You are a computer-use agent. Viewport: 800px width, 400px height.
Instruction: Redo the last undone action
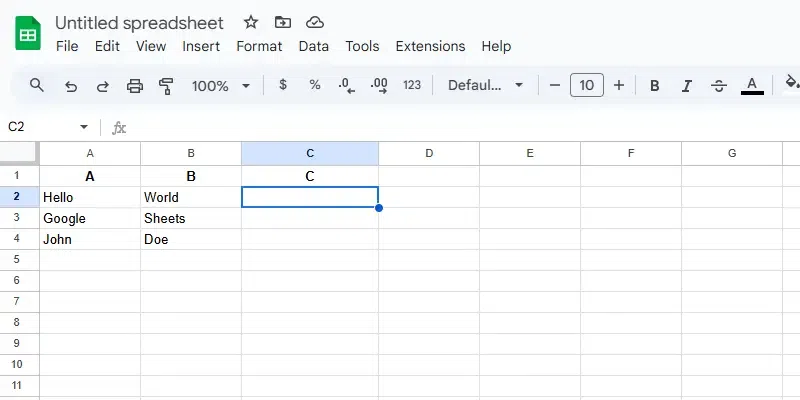[102, 86]
